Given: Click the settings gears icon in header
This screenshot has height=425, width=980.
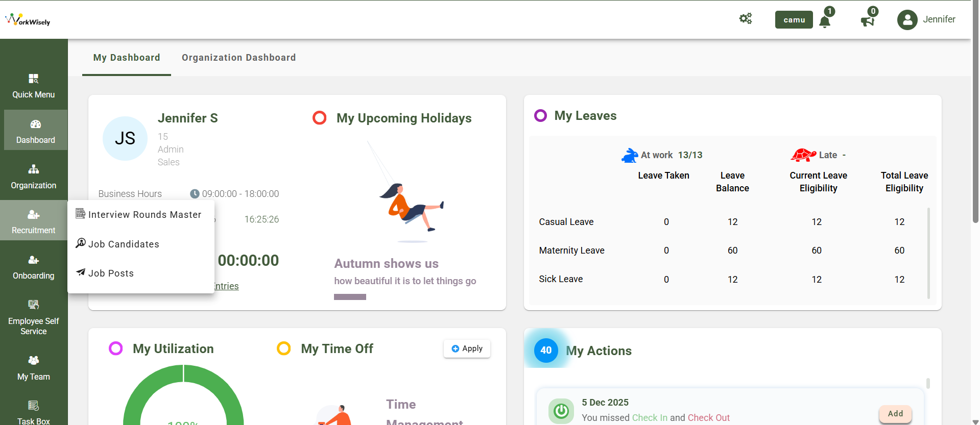Looking at the screenshot, I should 746,19.
